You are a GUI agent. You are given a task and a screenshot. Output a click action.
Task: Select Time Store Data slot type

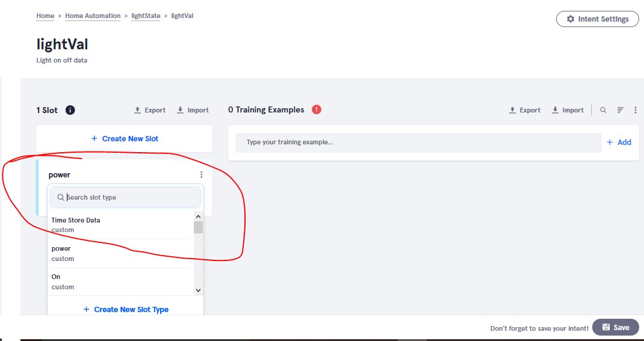click(120, 225)
